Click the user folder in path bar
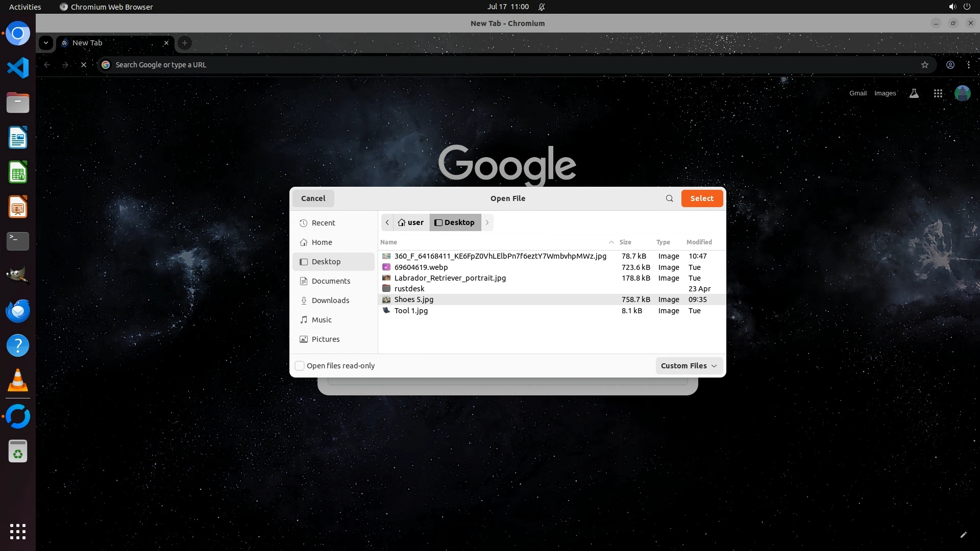The image size is (980, 551). point(411,222)
